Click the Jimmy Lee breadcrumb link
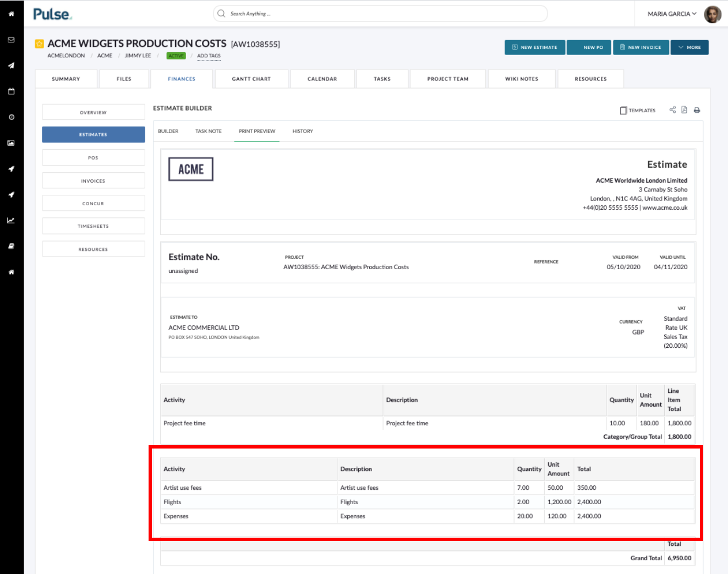728x574 pixels. point(138,56)
